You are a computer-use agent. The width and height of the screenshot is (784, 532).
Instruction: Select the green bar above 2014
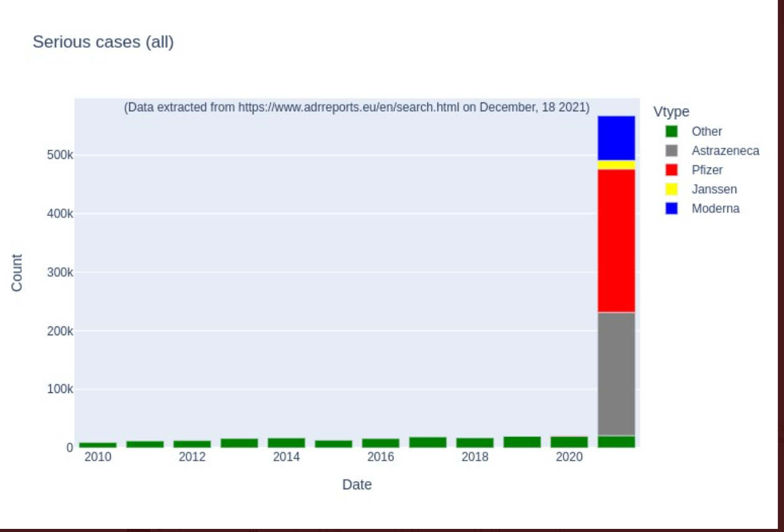pyautogui.click(x=286, y=443)
